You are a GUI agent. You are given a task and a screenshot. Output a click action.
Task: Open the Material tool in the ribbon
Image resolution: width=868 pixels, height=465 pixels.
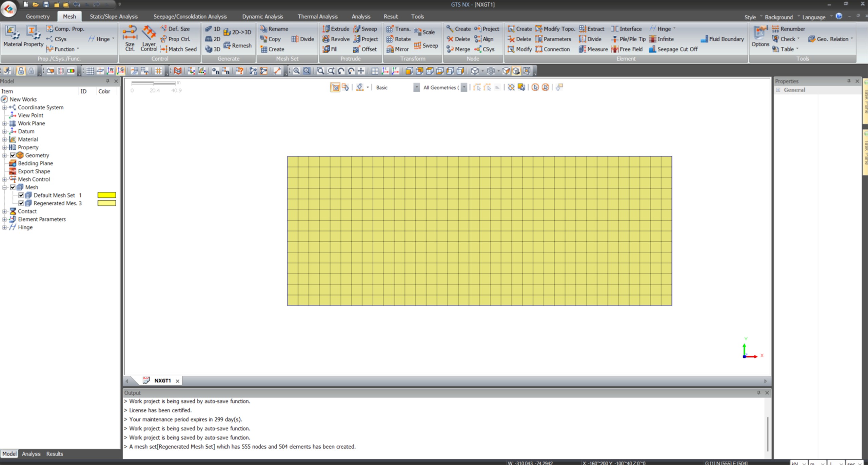13,36
